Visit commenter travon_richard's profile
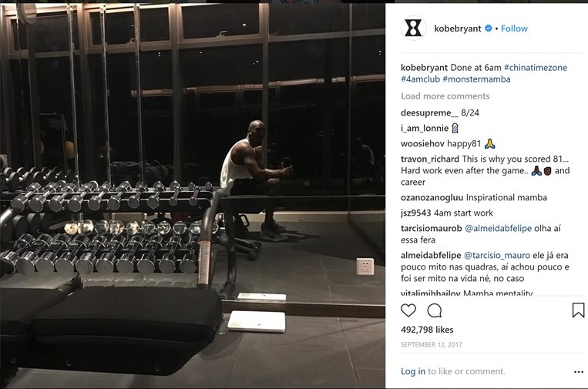Viewport: 588px width, 389px height. (430, 159)
